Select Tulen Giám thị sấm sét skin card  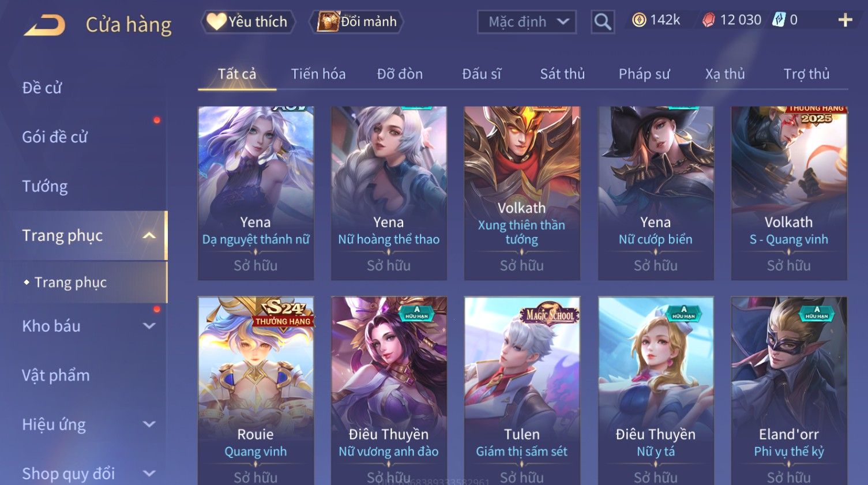[x=522, y=390]
